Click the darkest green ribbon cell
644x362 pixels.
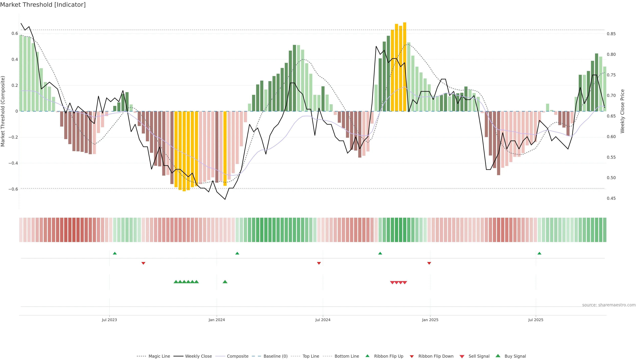[400, 230]
